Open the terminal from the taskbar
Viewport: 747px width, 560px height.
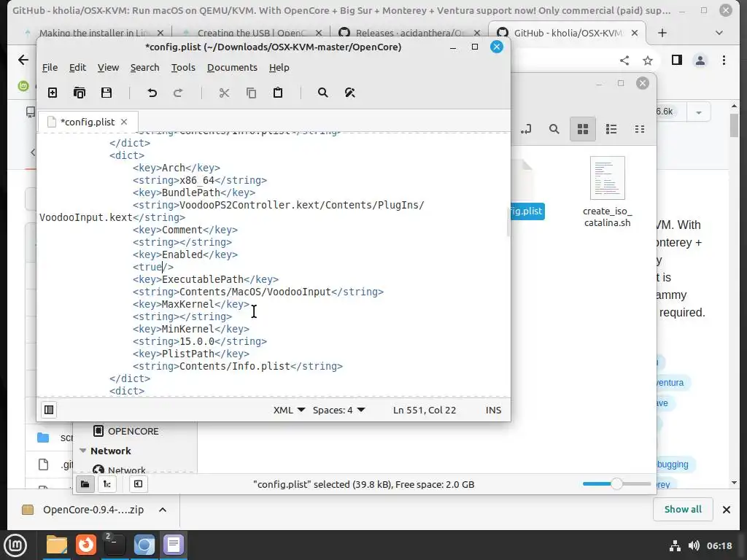click(115, 545)
